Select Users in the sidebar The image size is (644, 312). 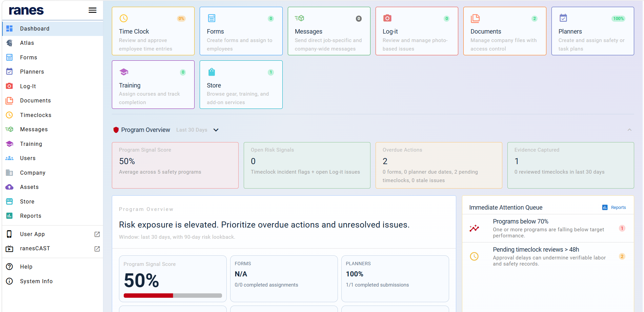coord(53,158)
